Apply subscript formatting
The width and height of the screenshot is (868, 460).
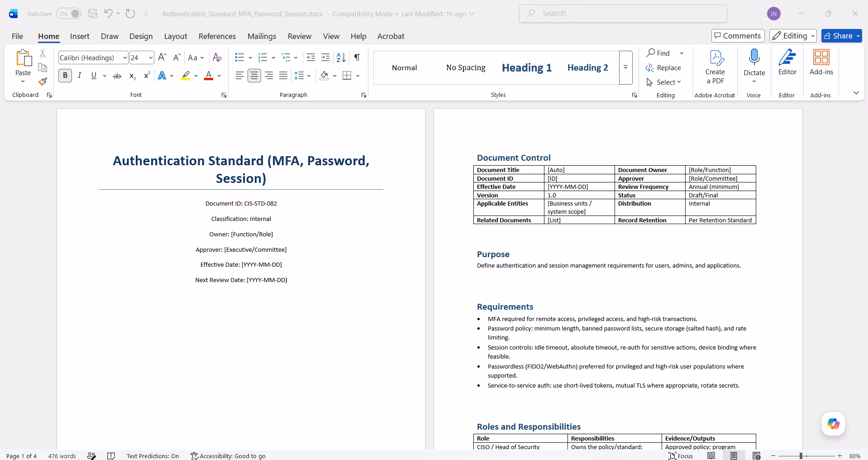(x=132, y=76)
